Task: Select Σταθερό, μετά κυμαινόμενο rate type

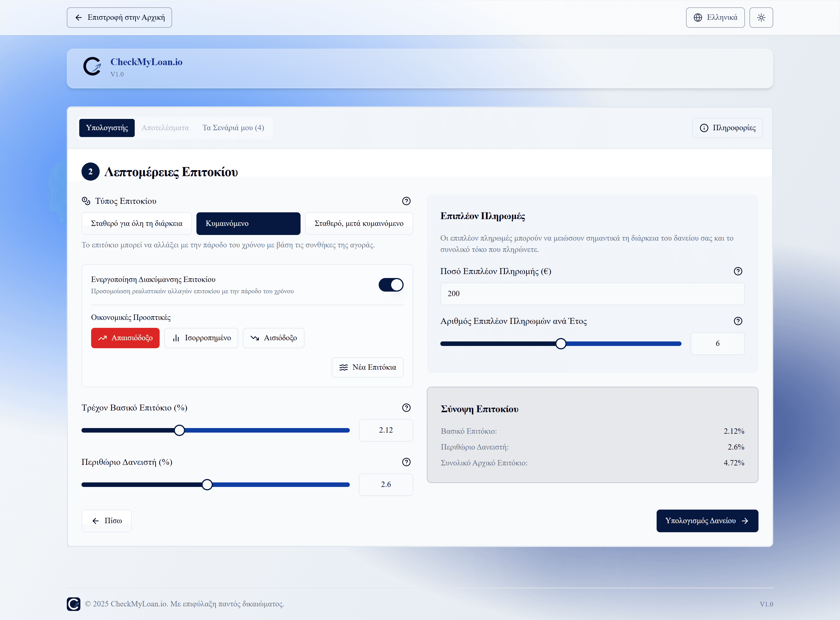Action: coord(359,224)
